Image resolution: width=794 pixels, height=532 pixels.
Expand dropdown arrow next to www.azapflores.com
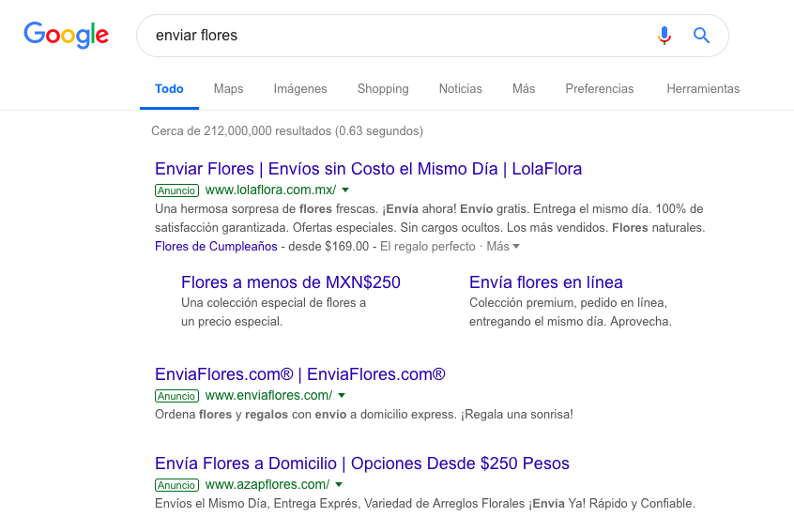click(339, 485)
